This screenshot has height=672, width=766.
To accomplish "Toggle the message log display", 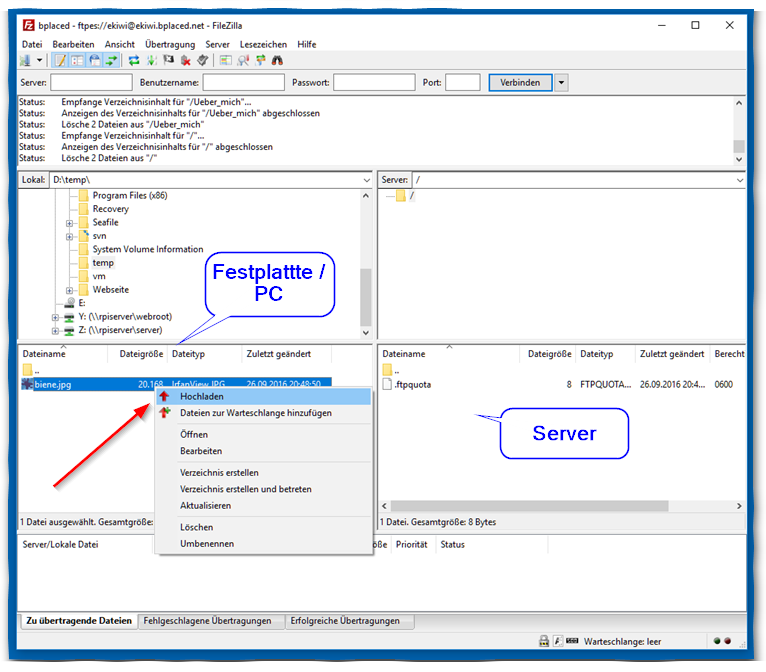I will tap(60, 61).
